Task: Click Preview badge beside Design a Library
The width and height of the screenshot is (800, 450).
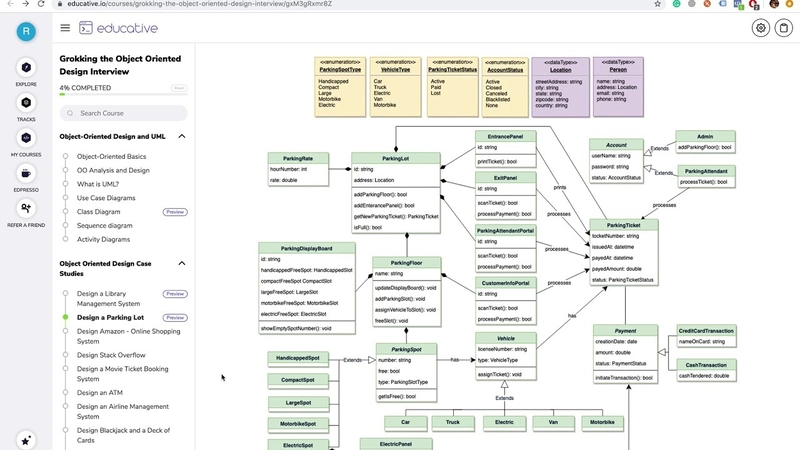Action: [x=175, y=294]
